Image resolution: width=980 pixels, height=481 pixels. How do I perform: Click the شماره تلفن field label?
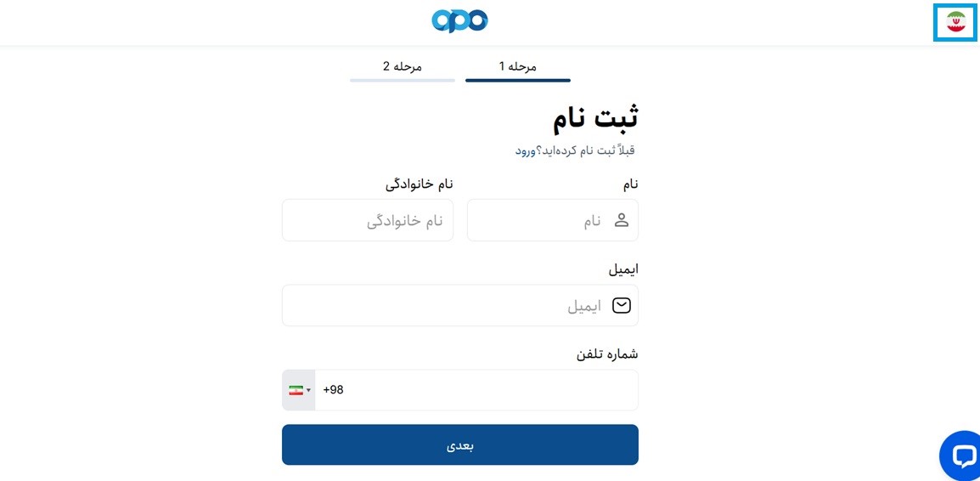click(x=606, y=354)
